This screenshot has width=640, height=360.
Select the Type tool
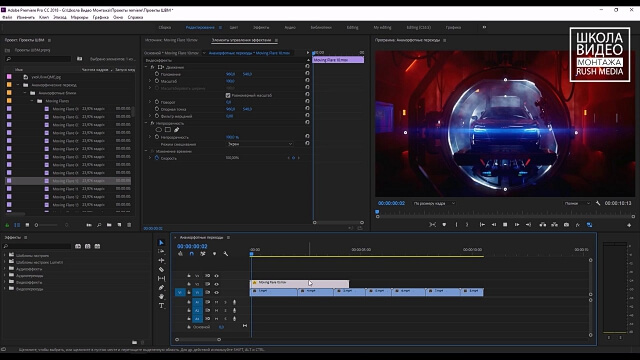pyautogui.click(x=161, y=305)
